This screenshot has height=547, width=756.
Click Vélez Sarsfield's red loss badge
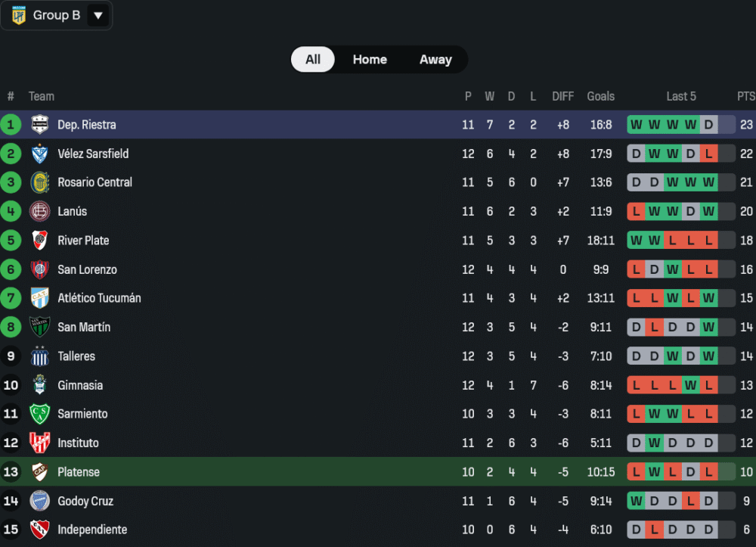coord(708,154)
